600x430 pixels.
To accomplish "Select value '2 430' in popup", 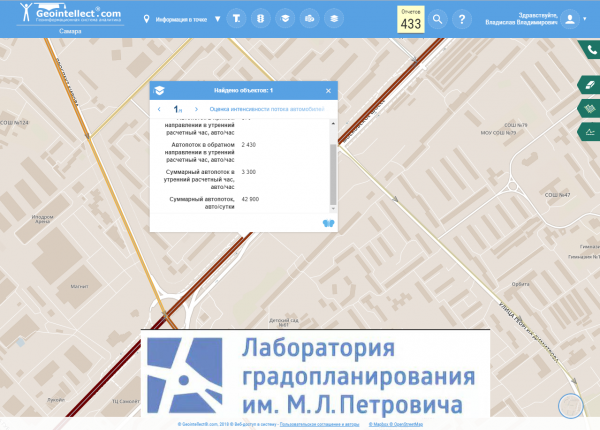I will (x=249, y=145).
